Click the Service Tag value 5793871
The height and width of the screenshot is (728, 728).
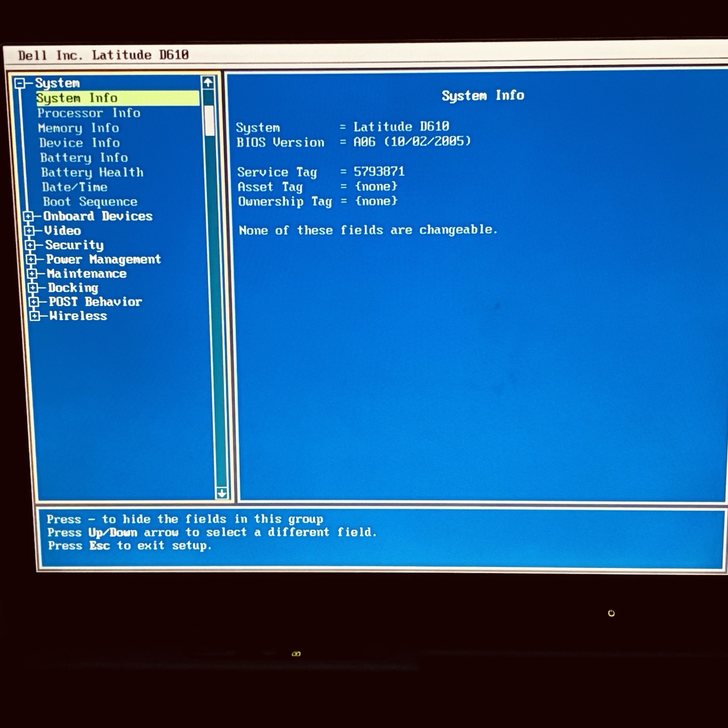379,172
